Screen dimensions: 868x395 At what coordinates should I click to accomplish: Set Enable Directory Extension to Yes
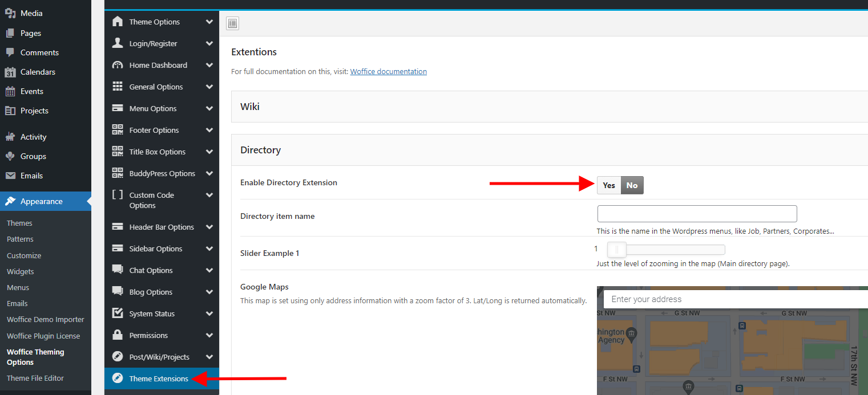[609, 185]
